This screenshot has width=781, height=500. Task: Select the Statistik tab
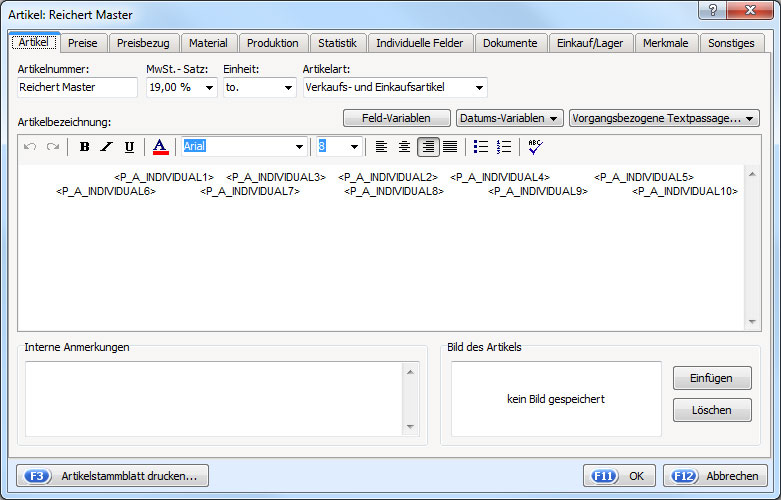point(338,43)
